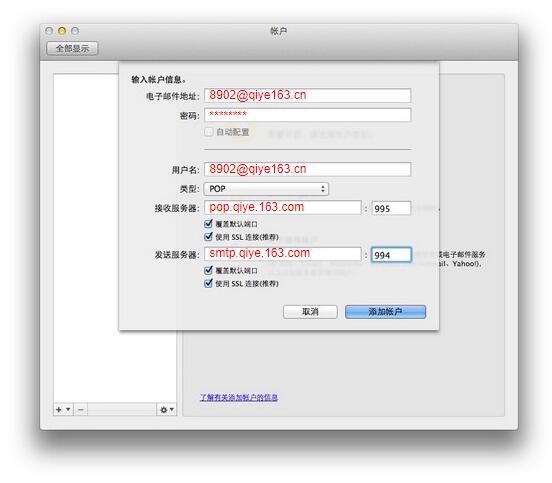
Task: Click the password field
Action: pos(307,115)
